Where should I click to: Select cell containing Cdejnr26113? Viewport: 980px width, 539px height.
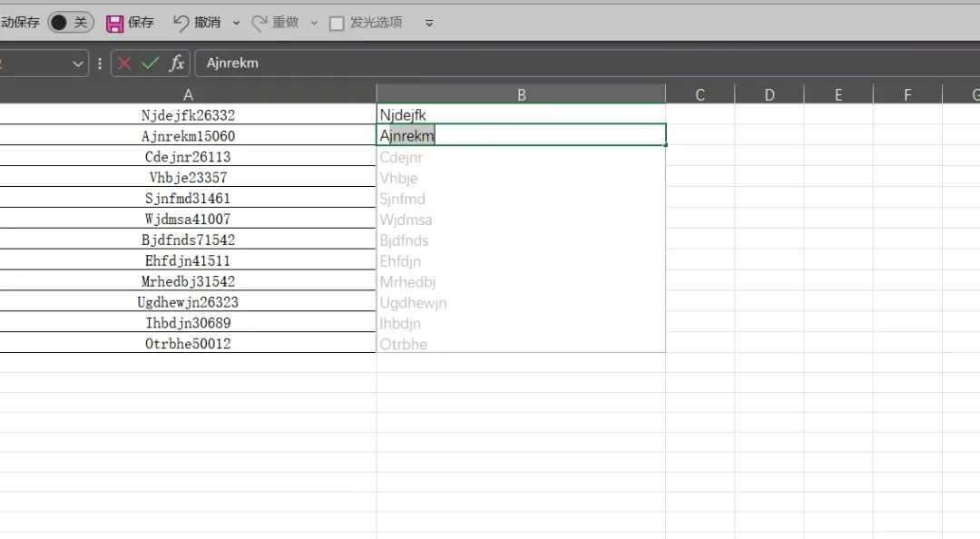pyautogui.click(x=188, y=156)
